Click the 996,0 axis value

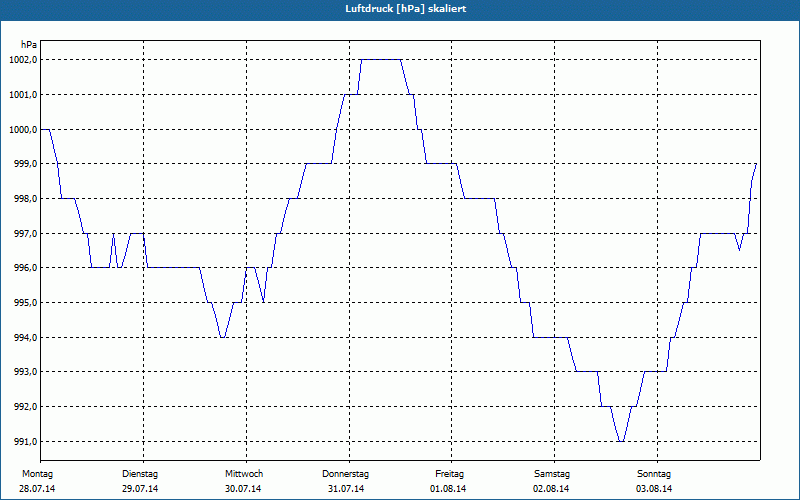point(26,268)
